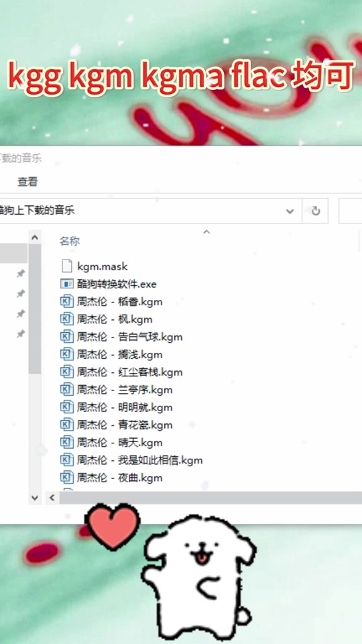Click the navigation pane vertical scrollbar thumb
362x644 pixels.
click(x=35, y=309)
